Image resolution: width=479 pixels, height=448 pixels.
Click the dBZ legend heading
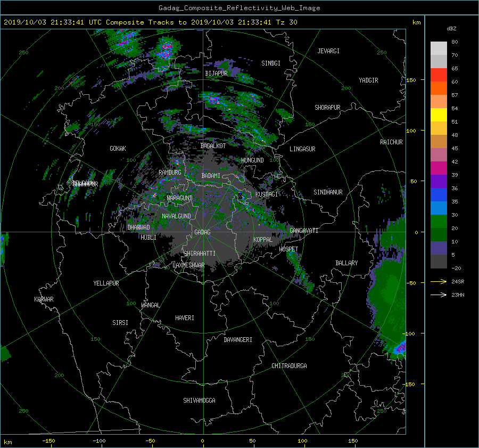coord(451,29)
